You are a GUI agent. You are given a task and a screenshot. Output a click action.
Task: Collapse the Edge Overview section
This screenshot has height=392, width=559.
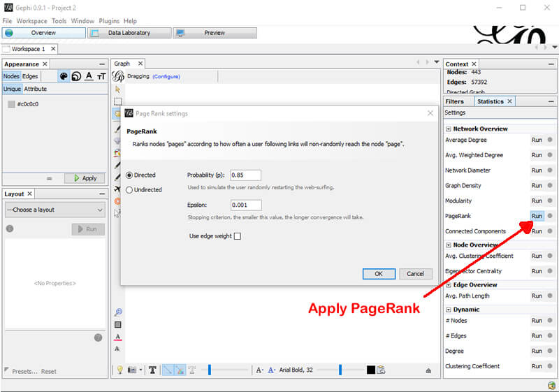click(449, 285)
